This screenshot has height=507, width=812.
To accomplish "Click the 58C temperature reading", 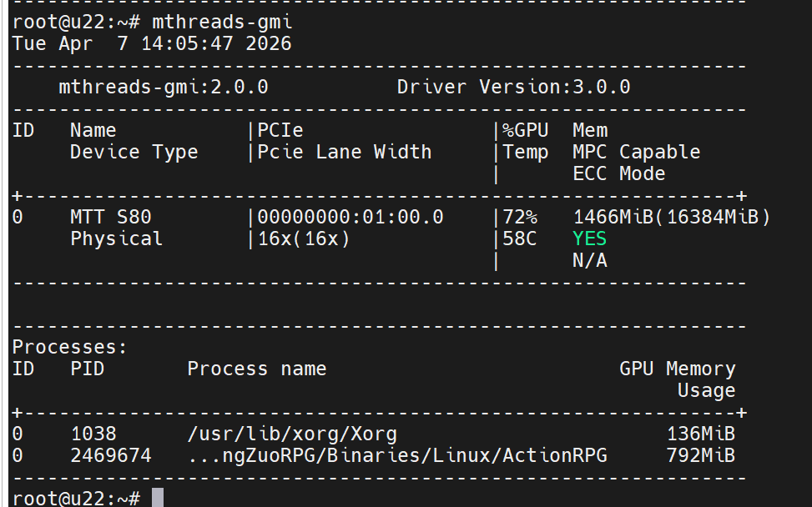I will pos(520,238).
